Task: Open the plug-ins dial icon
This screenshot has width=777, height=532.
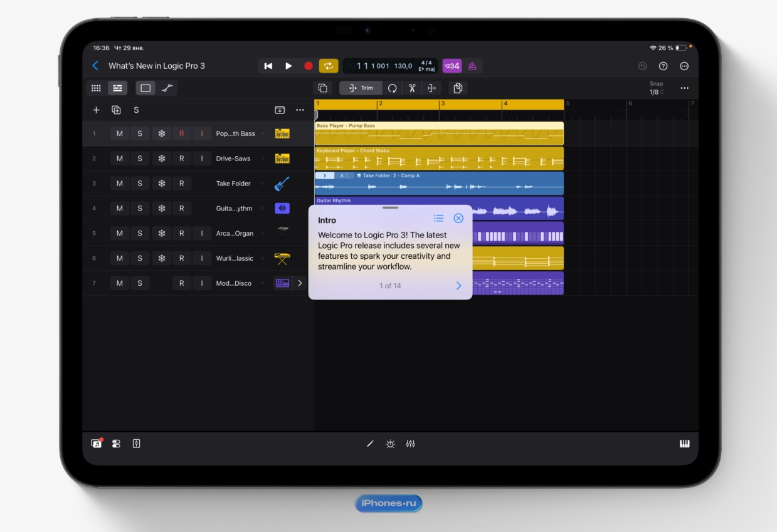Action: [390, 444]
